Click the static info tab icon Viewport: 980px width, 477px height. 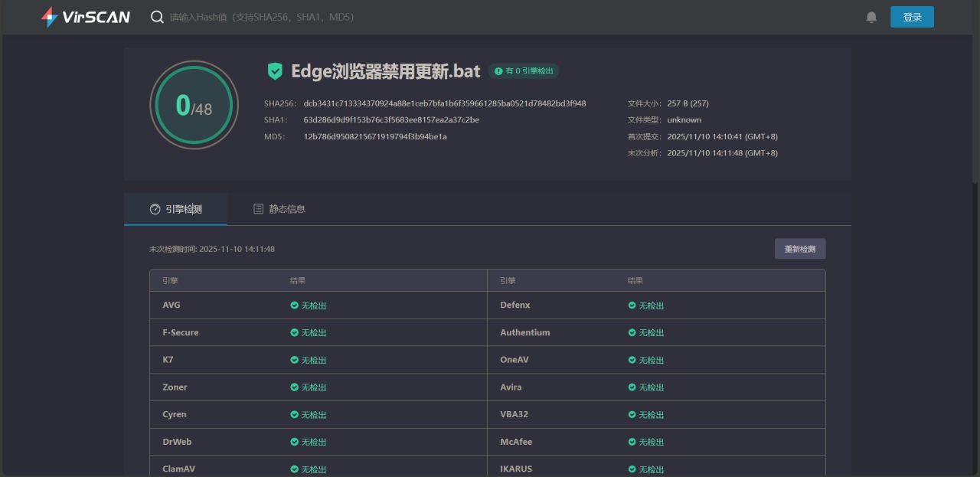coord(259,209)
